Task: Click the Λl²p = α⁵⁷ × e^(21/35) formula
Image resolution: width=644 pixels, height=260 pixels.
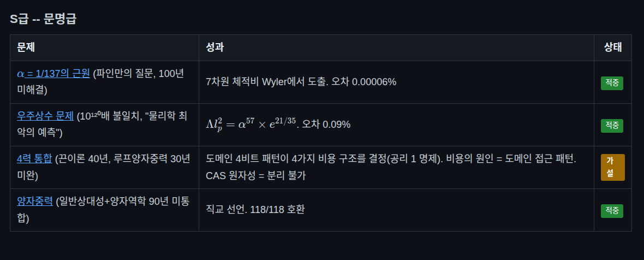Action: coord(251,125)
